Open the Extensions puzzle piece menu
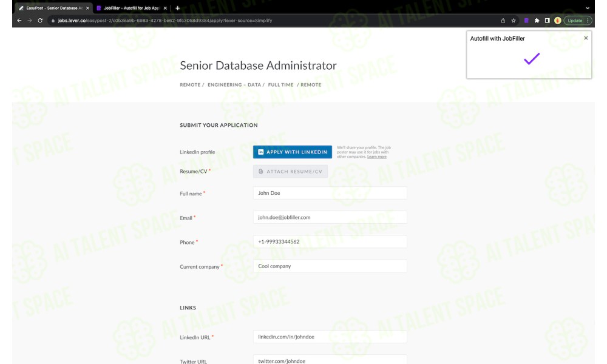Screen dimensions: 607x364 tap(537, 21)
